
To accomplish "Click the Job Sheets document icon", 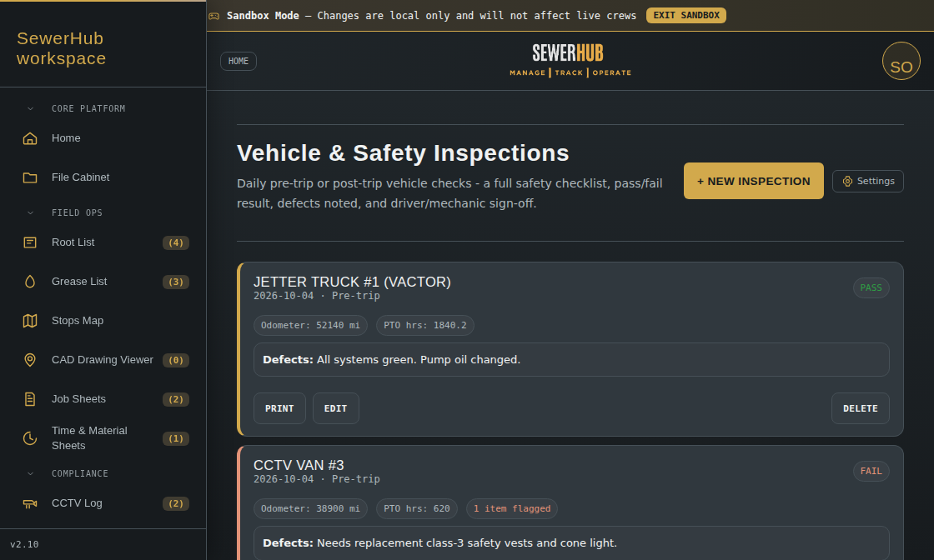I will coord(30,399).
